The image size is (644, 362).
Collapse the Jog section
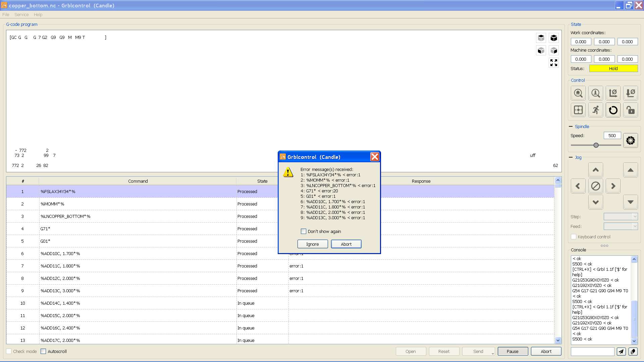point(571,157)
